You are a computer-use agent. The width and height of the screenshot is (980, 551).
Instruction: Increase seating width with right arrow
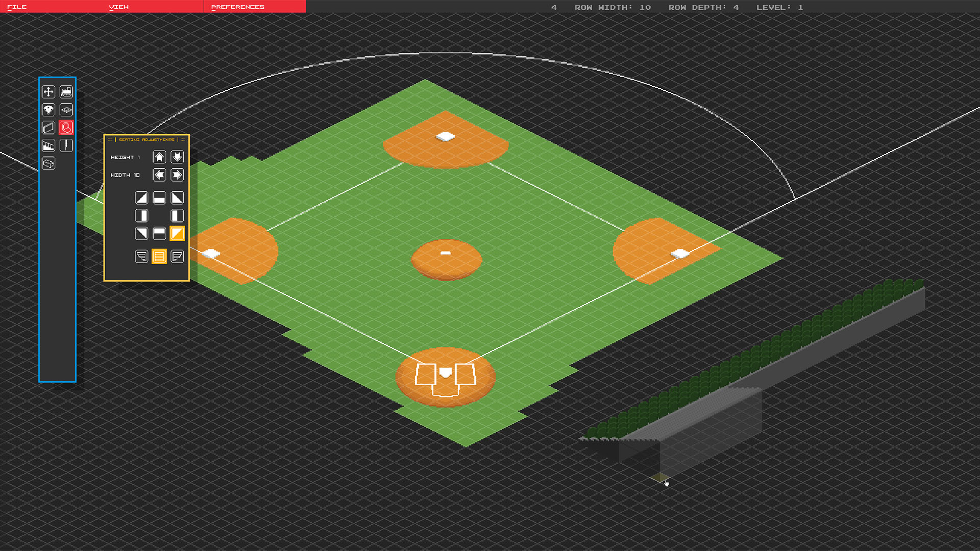177,175
